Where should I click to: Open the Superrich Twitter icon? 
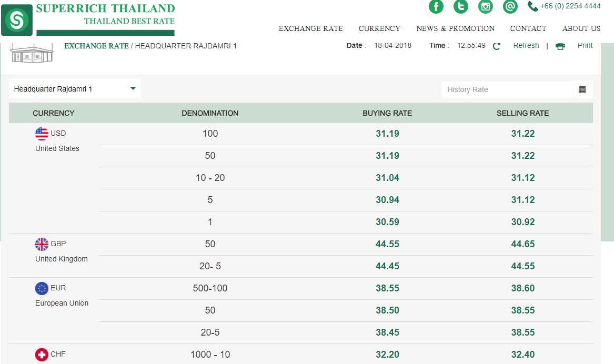pyautogui.click(x=461, y=6)
